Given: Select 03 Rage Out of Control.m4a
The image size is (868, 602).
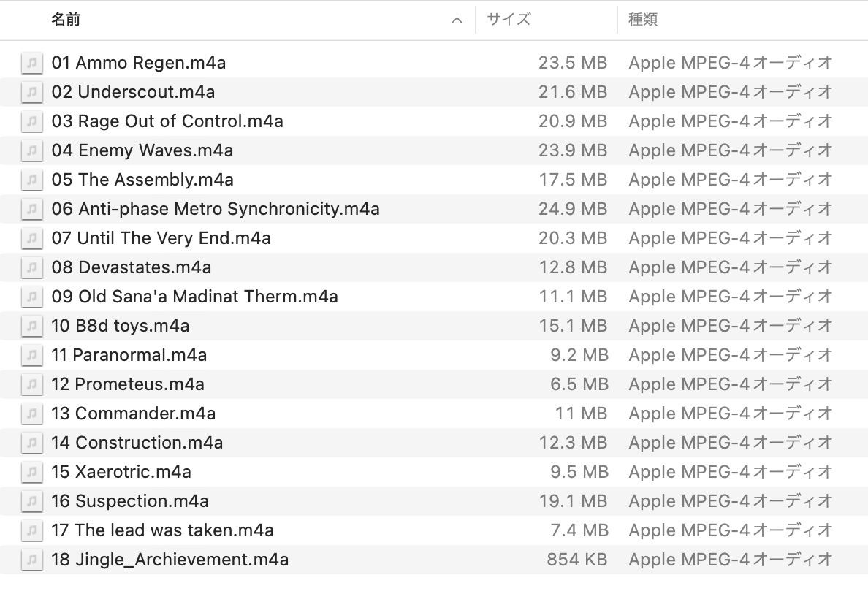Looking at the screenshot, I should click(x=167, y=121).
